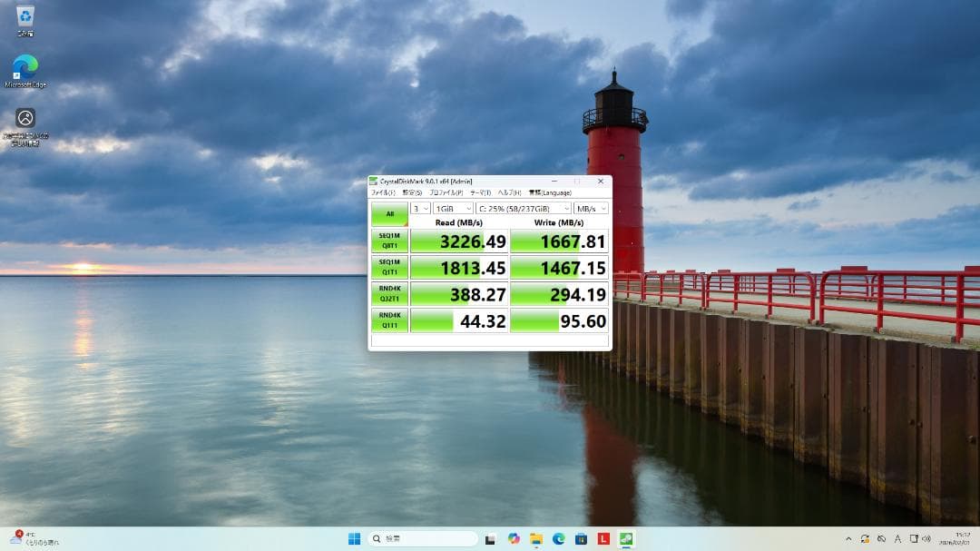Open the Recycle Bin on the desktop
Viewport: 980px width, 551px height.
[24, 18]
